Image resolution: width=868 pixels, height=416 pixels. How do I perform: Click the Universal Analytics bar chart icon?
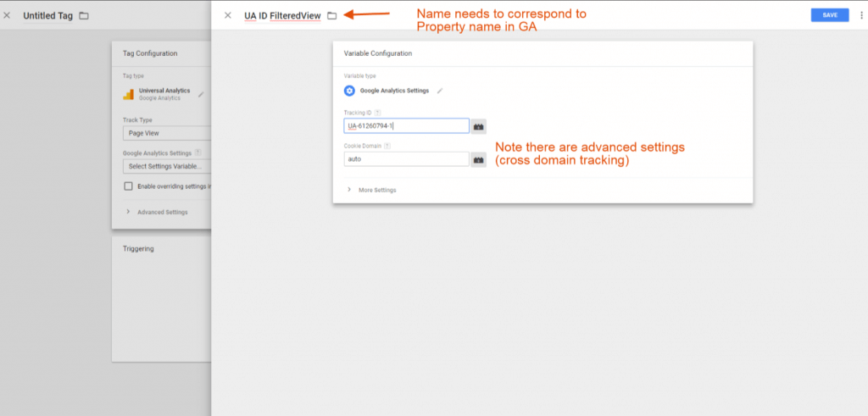click(129, 94)
